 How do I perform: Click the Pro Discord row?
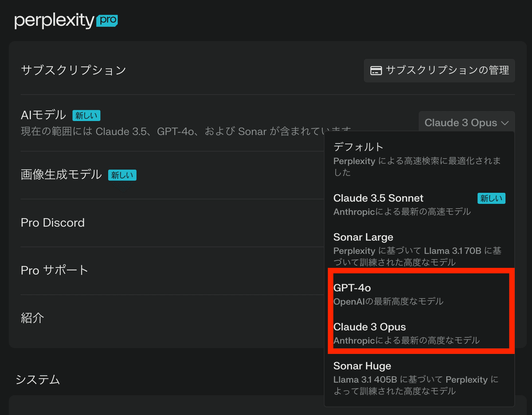53,223
